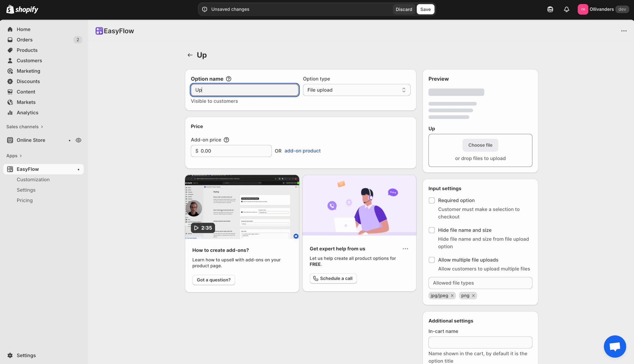This screenshot has width=634, height=364.
Task: Save the unsaved changes
Action: coord(426,9)
